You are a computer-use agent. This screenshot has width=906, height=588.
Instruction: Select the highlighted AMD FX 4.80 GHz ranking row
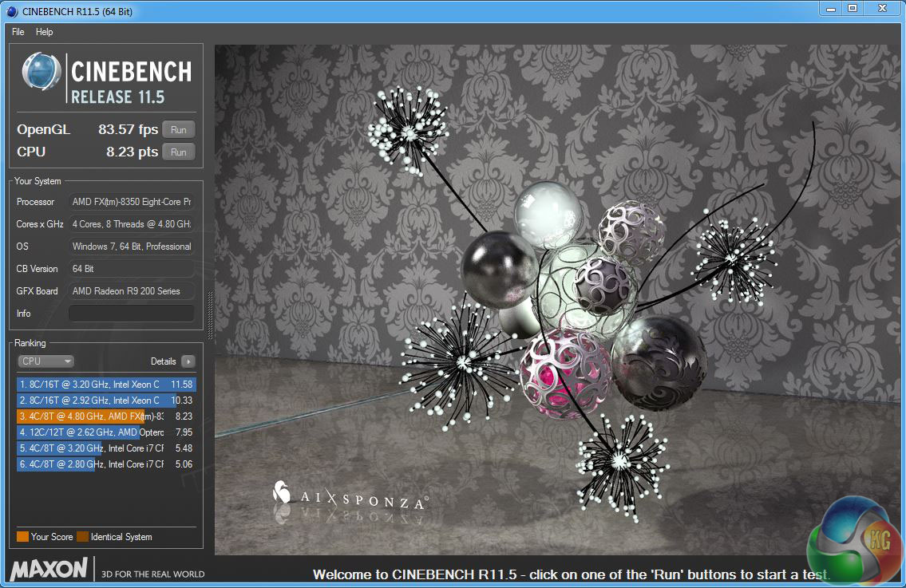click(105, 416)
